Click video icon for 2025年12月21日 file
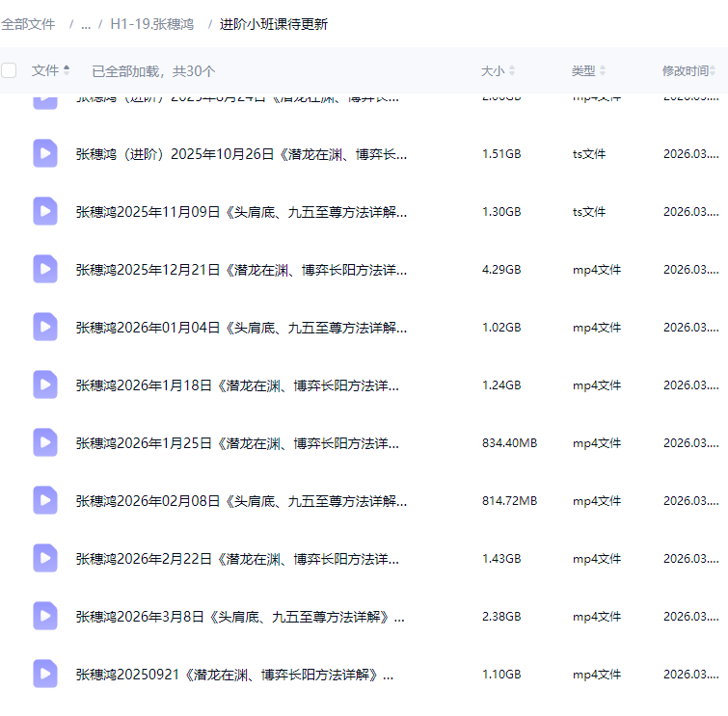The image size is (728, 716). [45, 269]
